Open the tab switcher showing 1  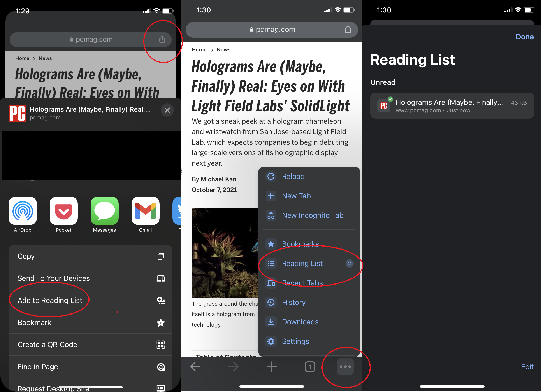(x=310, y=367)
